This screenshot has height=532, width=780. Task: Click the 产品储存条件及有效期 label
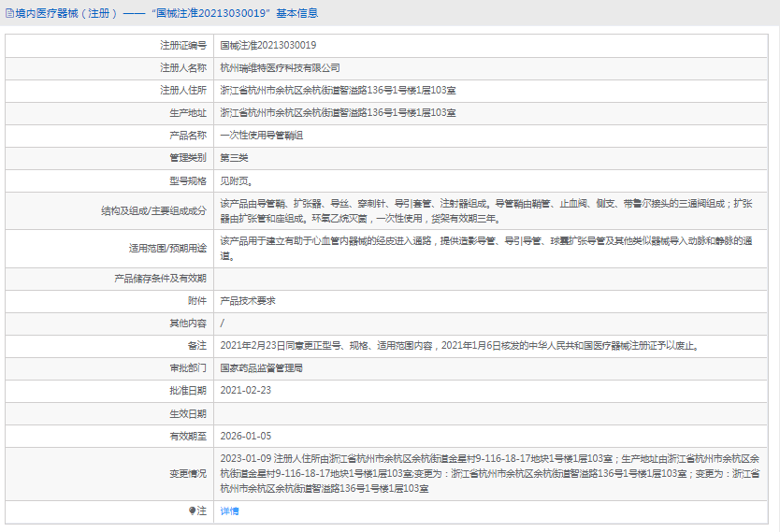click(x=160, y=279)
